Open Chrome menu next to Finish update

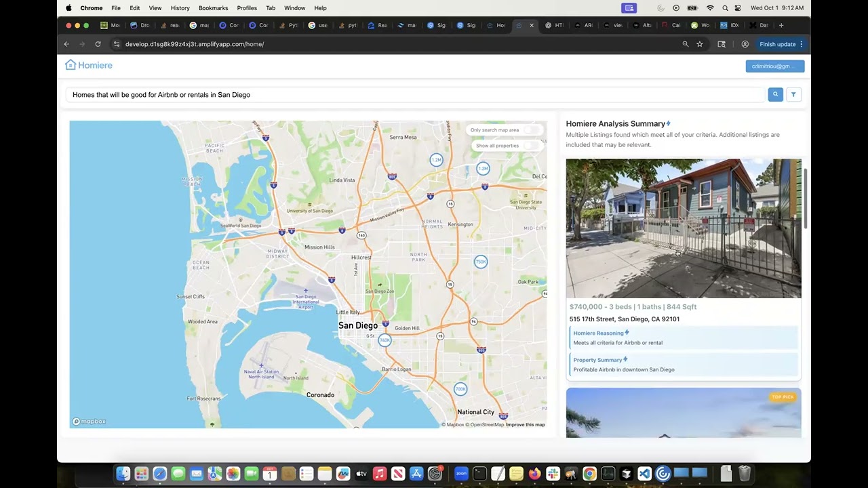[x=802, y=44]
